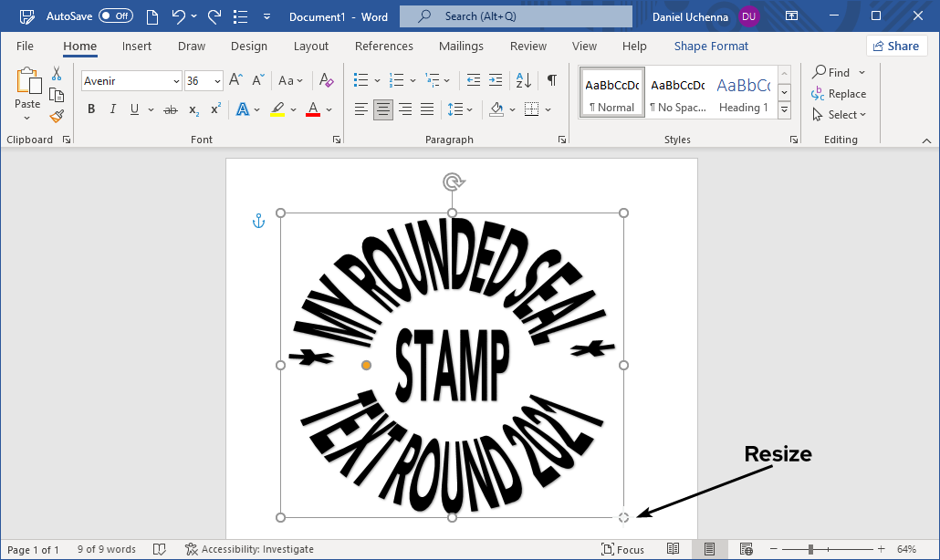The height and width of the screenshot is (560, 940).
Task: Apply strikethrough formatting
Action: coord(170,109)
